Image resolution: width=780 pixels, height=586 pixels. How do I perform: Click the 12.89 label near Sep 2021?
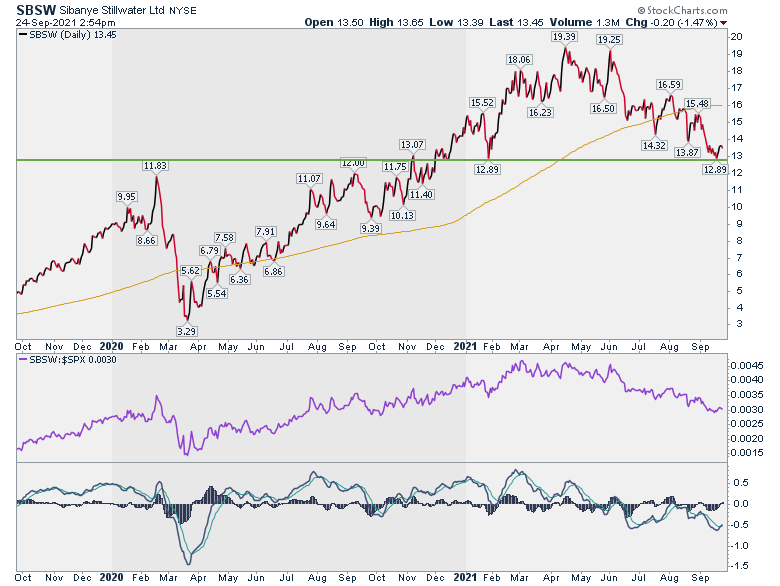pyautogui.click(x=715, y=170)
